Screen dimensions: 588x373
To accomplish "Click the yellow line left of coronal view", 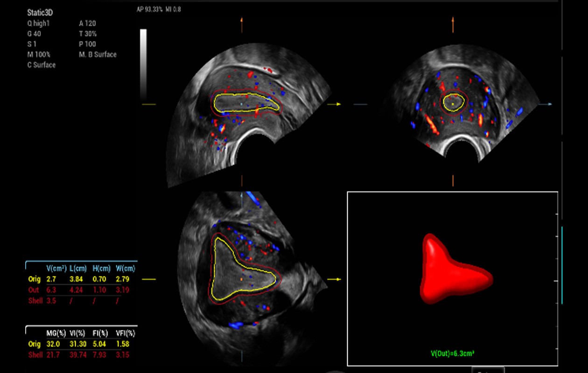I will tap(148, 279).
